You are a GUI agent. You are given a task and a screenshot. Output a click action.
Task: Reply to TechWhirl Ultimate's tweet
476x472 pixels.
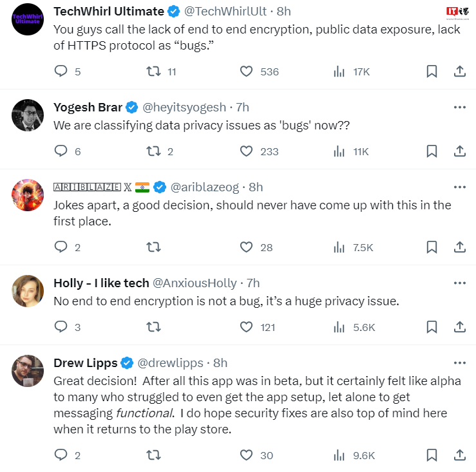[61, 71]
